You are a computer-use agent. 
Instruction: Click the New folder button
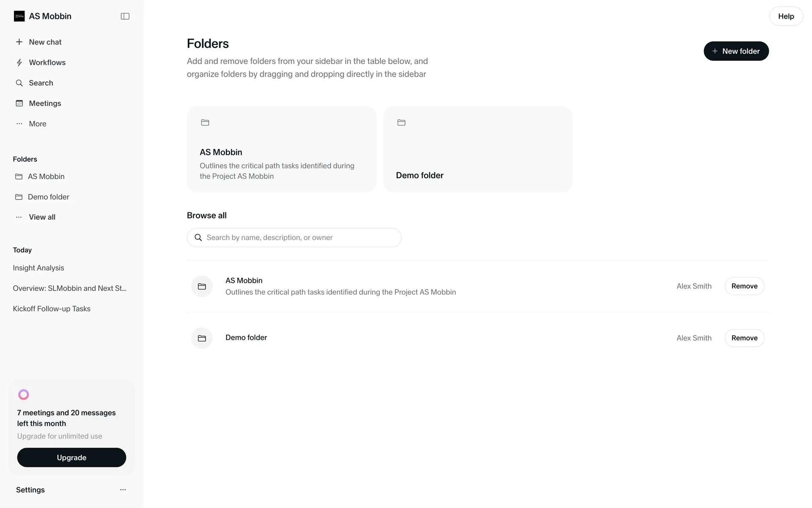point(736,51)
